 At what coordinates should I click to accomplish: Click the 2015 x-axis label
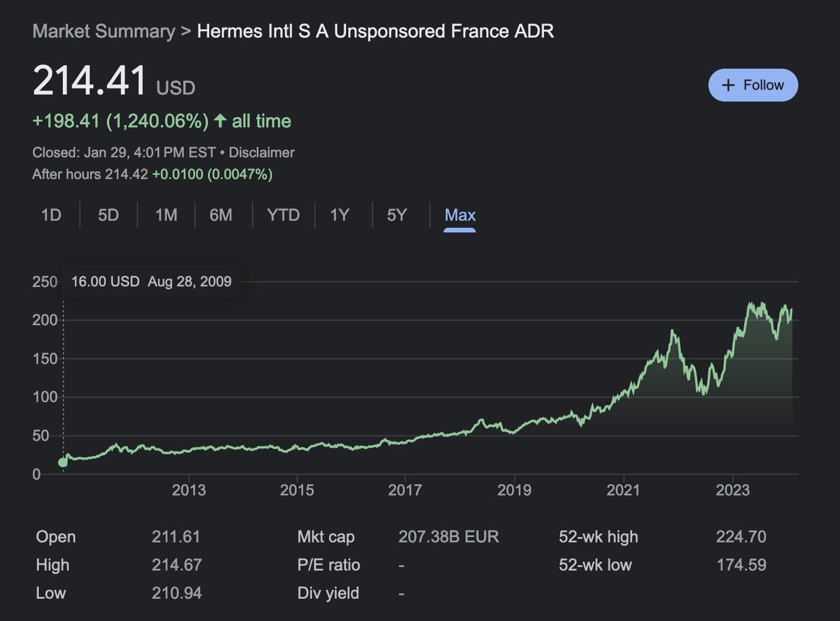click(297, 490)
